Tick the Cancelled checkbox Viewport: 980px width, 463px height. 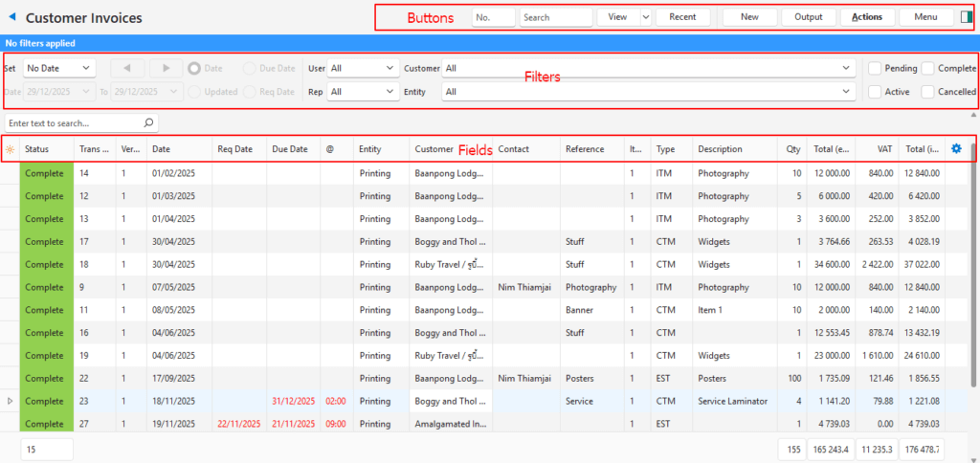tap(927, 92)
